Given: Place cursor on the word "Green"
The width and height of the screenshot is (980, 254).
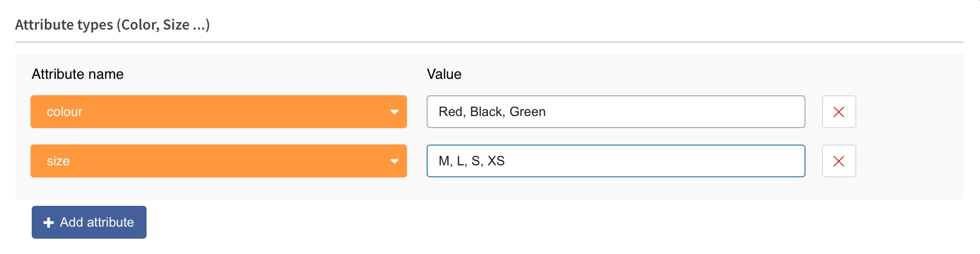Looking at the screenshot, I should coord(527,112).
